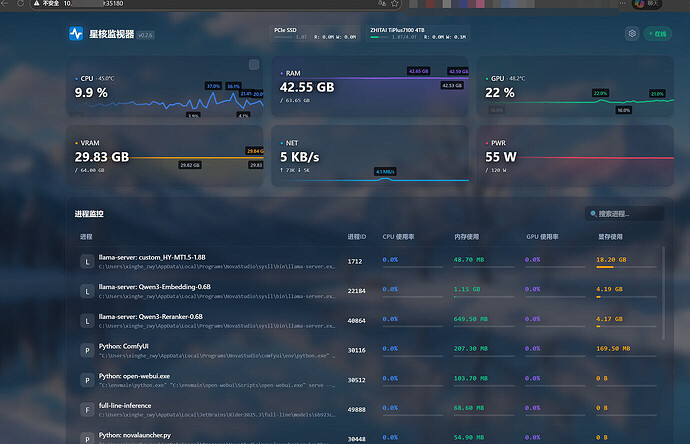This screenshot has height=444, width=690.
Task: Click the 207.30 MB memory value
Action: 471,349
